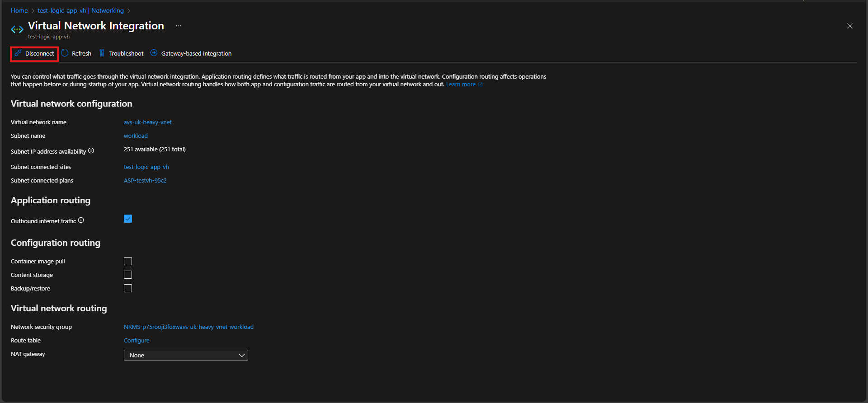Click the Network security group label

tap(41, 327)
